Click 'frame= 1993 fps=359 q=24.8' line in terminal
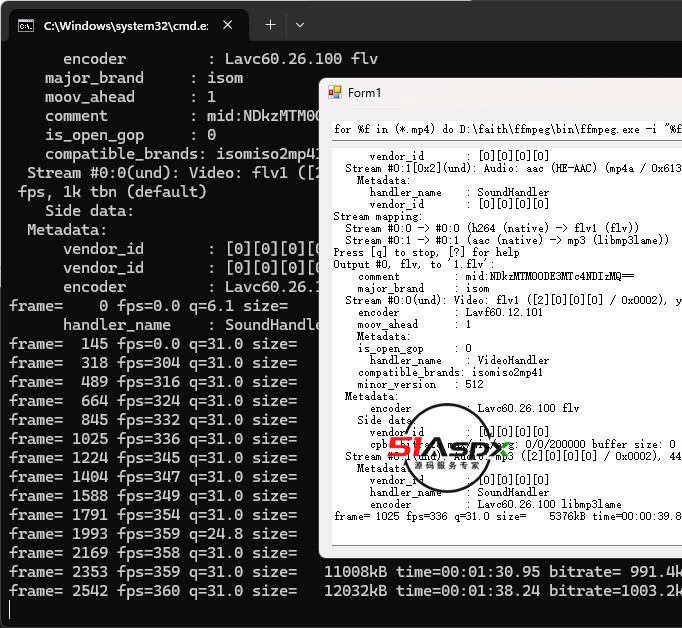 (153, 534)
